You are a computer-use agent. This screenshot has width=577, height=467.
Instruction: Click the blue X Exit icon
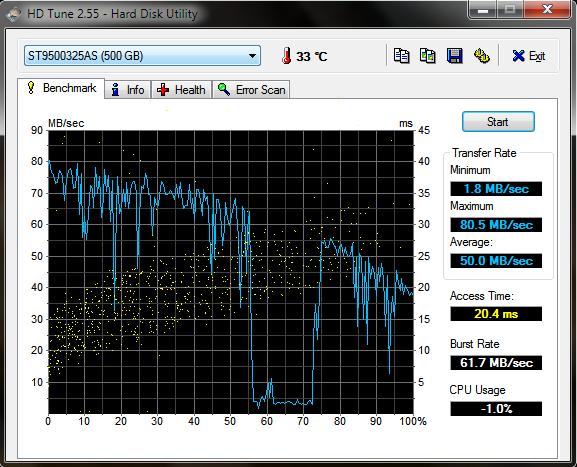pos(518,56)
